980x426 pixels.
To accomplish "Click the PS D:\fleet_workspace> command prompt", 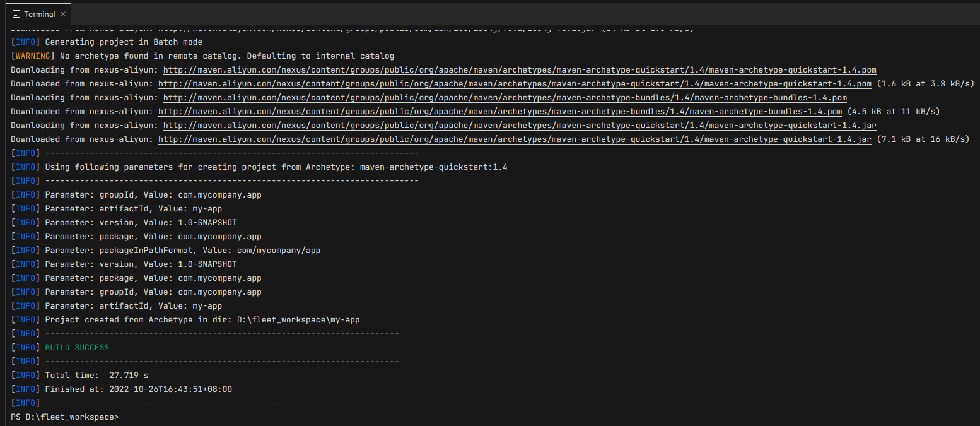I will point(64,417).
